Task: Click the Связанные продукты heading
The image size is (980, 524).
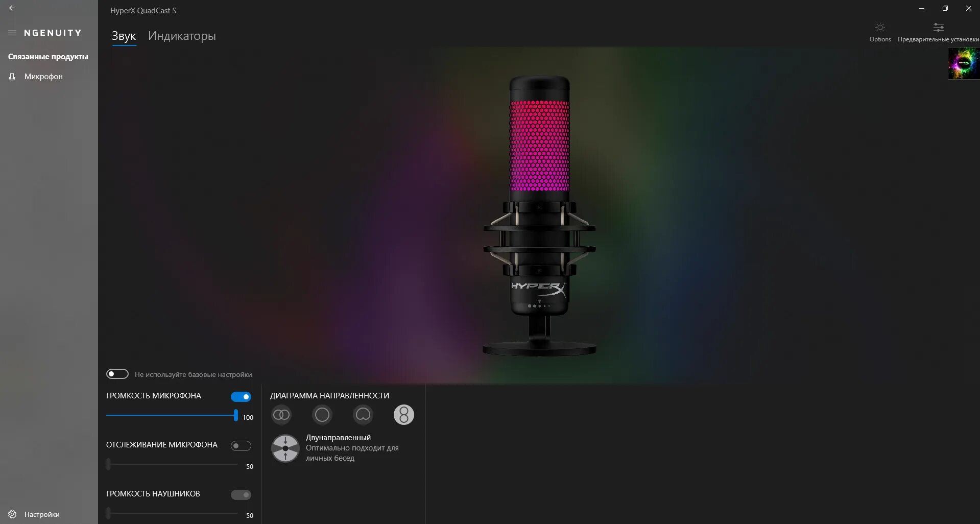Action: (48, 57)
